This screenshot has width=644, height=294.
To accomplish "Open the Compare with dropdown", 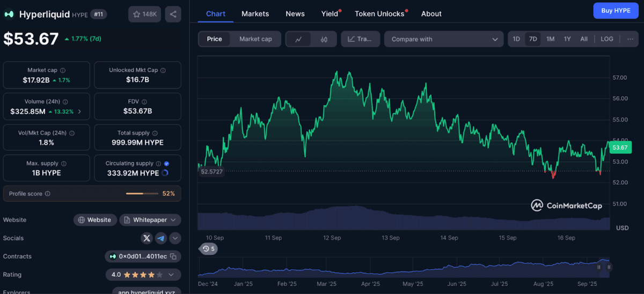I will (444, 39).
